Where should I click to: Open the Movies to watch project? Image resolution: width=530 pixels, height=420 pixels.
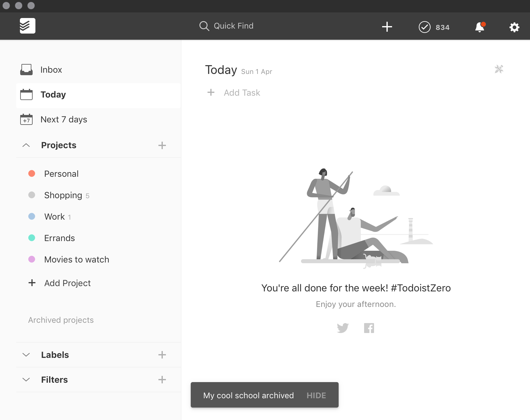(x=76, y=259)
